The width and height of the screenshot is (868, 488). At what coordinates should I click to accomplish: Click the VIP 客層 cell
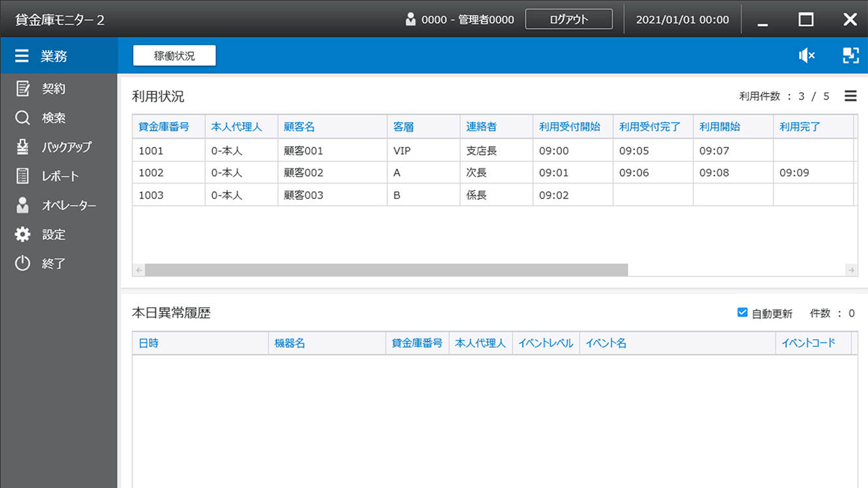(x=424, y=151)
